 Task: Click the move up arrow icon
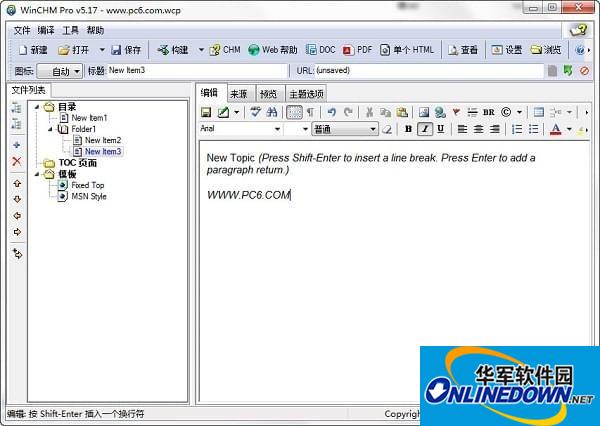pos(16,184)
